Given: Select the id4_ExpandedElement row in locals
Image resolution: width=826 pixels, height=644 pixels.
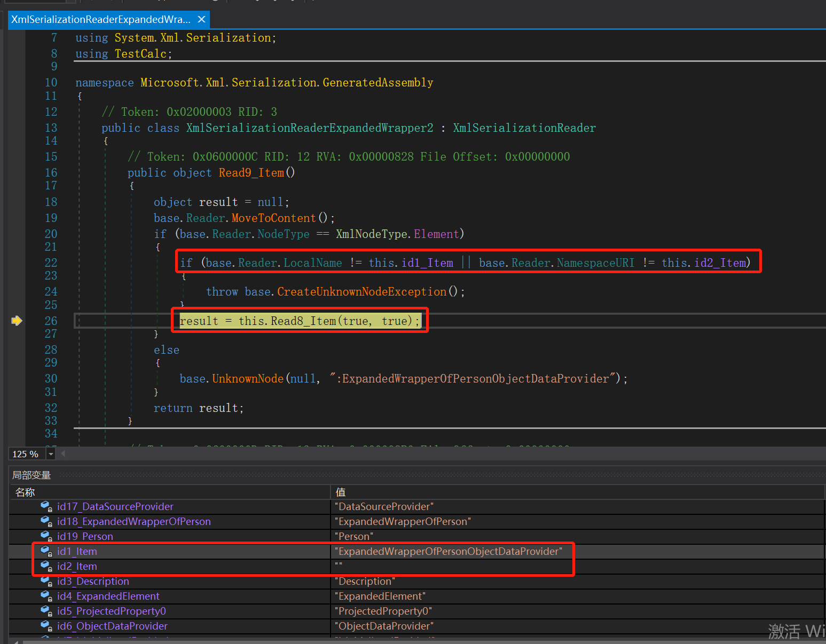Looking at the screenshot, I should [x=108, y=596].
